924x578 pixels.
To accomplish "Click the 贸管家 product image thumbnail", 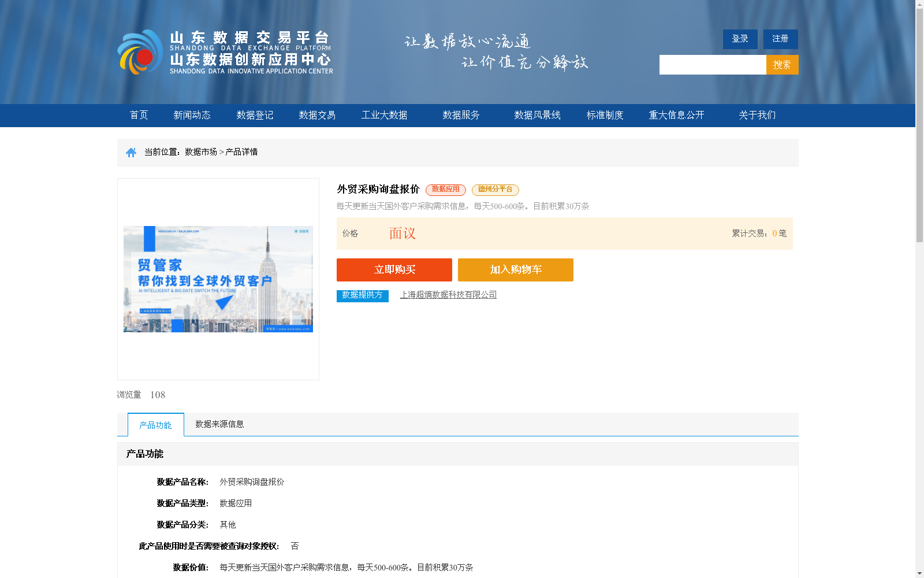I will click(218, 279).
